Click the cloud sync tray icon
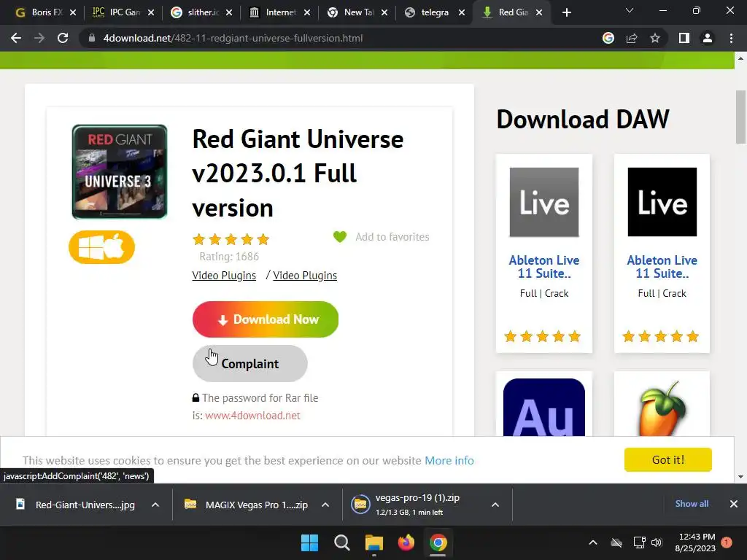Viewport: 747px width, 560px height. [x=616, y=542]
